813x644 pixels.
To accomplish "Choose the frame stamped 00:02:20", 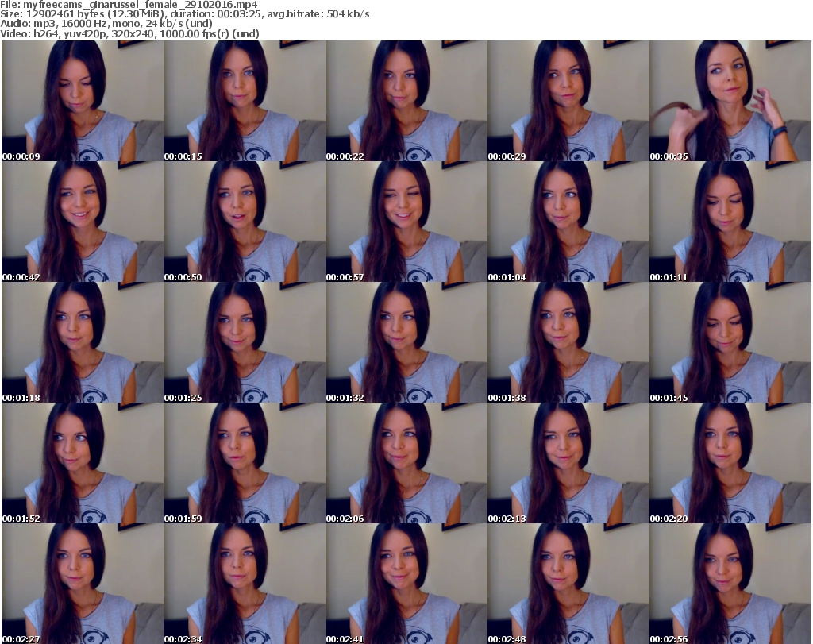I will pos(730,463).
